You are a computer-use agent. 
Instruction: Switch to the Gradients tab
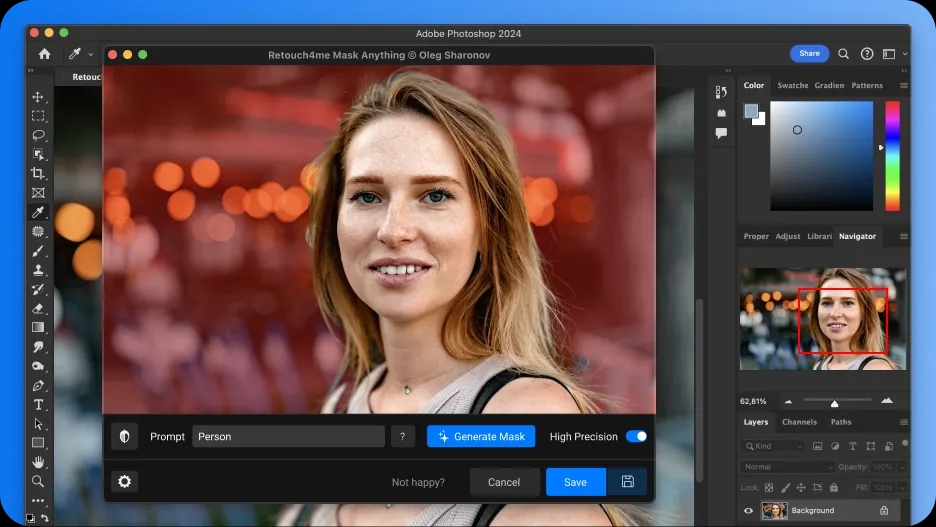[x=829, y=85]
